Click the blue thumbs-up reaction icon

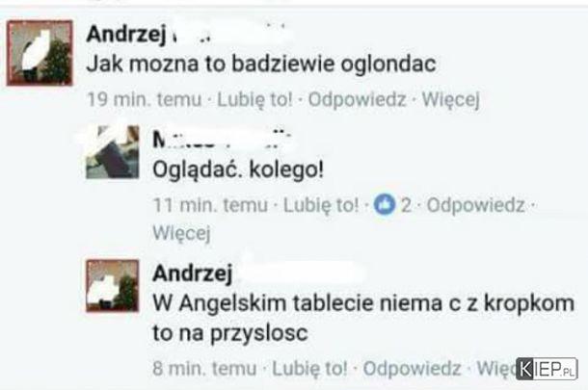tap(385, 204)
